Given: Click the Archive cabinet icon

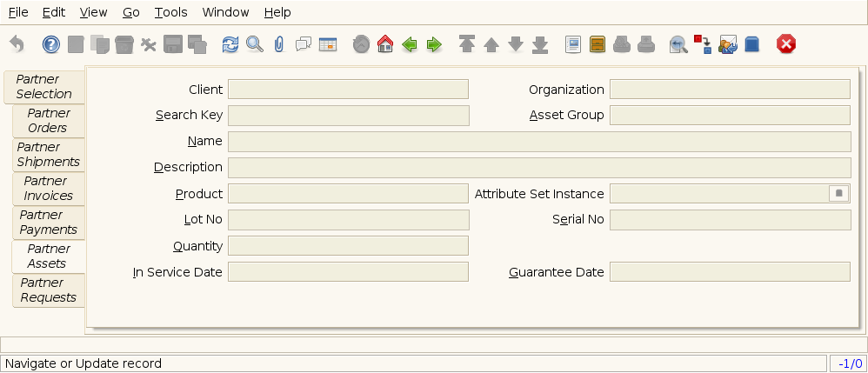Looking at the screenshot, I should [x=597, y=44].
